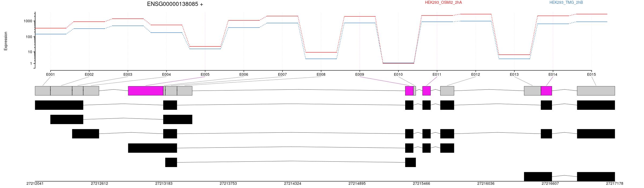Screen dimensions: 644x188
Task: Click the E003 exon label
Action: pyautogui.click(x=128, y=74)
